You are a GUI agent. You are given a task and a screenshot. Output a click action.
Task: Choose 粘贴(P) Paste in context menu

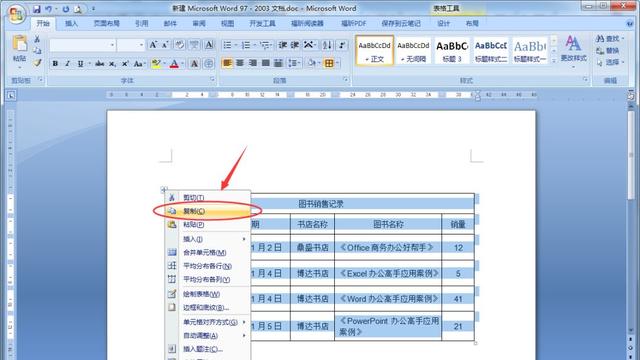[208, 224]
